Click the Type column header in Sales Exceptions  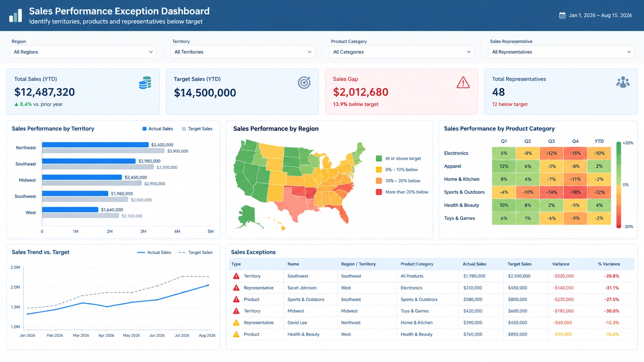point(236,264)
